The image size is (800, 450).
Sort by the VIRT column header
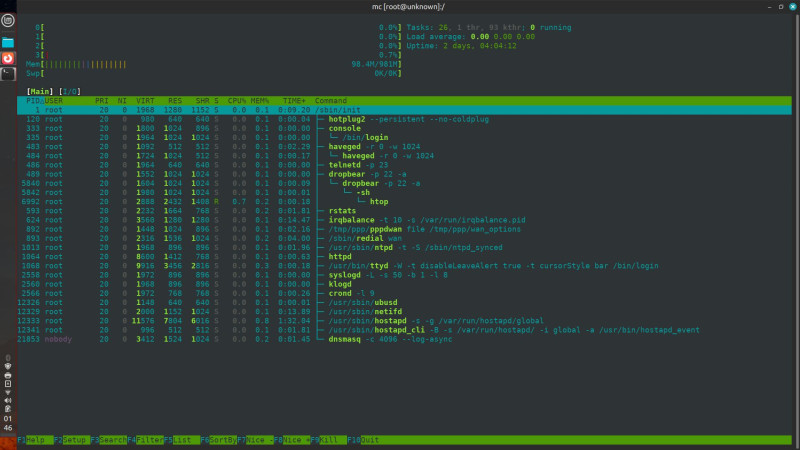pos(145,101)
